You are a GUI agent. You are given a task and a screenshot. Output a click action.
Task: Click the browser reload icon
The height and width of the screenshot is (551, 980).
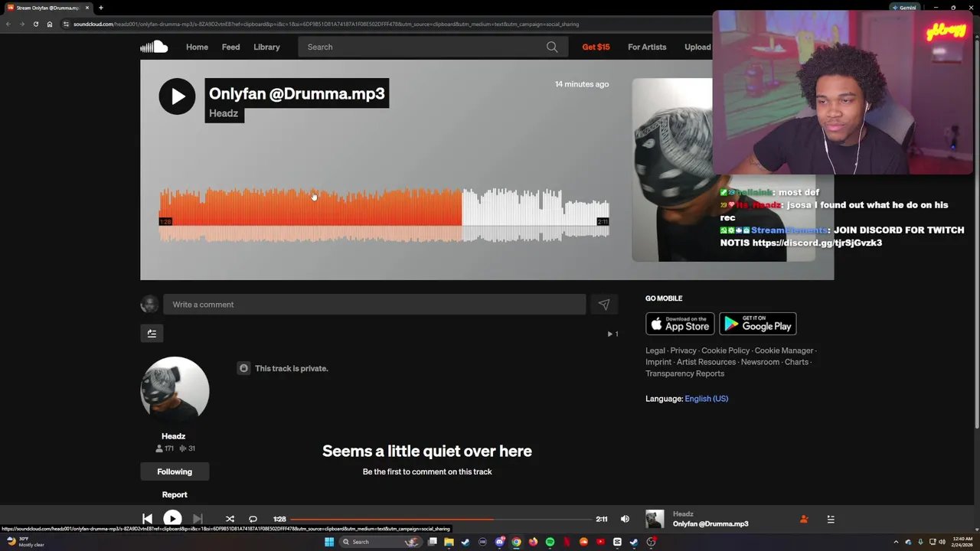[35, 24]
